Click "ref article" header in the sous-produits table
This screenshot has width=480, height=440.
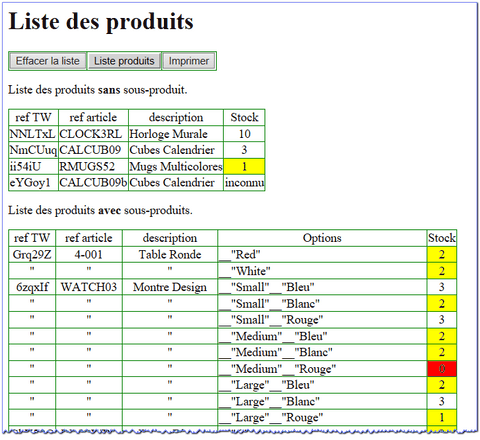[89, 238]
